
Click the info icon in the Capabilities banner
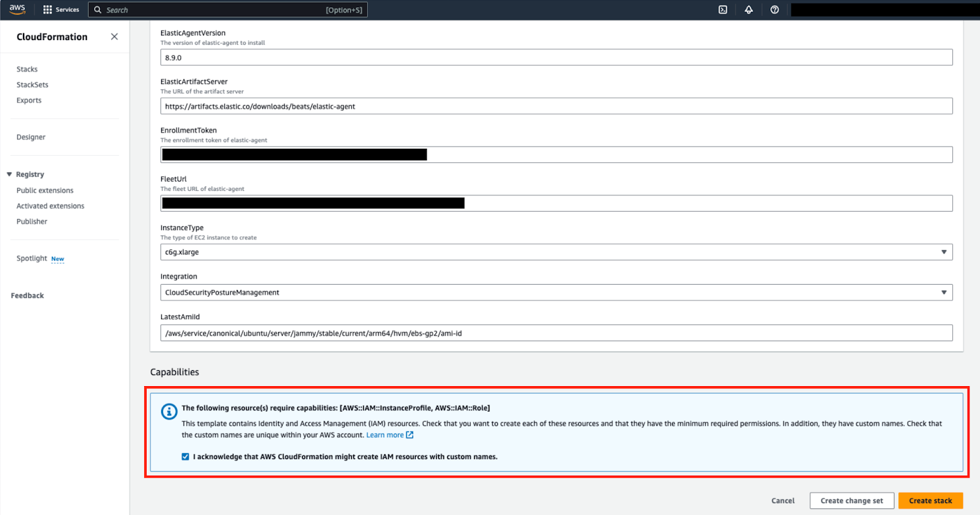tap(169, 411)
